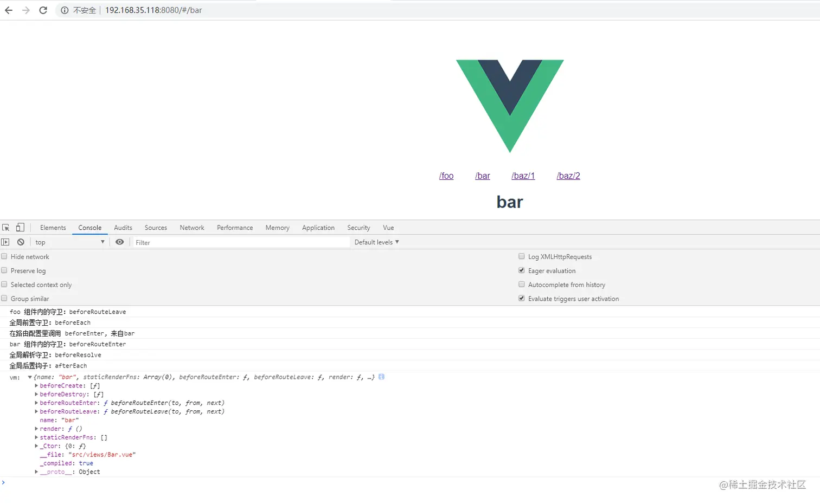Activate the inspect element picker icon

pos(6,228)
